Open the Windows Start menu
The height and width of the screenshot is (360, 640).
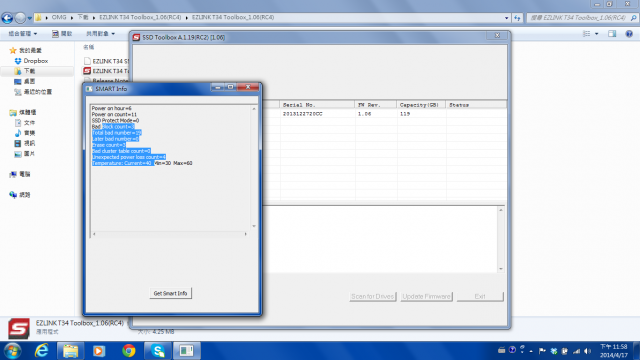[12, 351]
